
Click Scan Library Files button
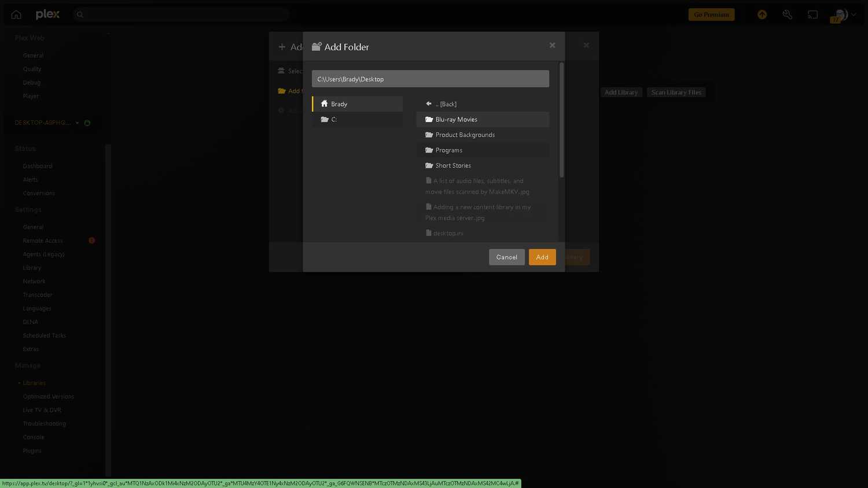pos(676,93)
